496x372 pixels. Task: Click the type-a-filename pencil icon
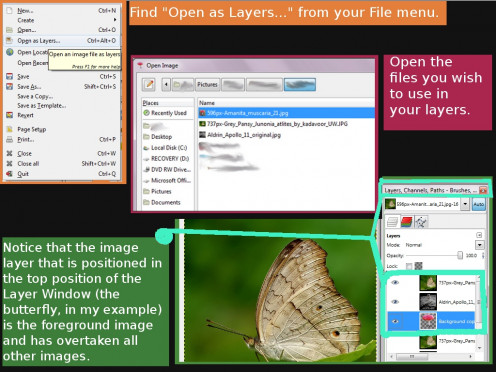(x=149, y=84)
